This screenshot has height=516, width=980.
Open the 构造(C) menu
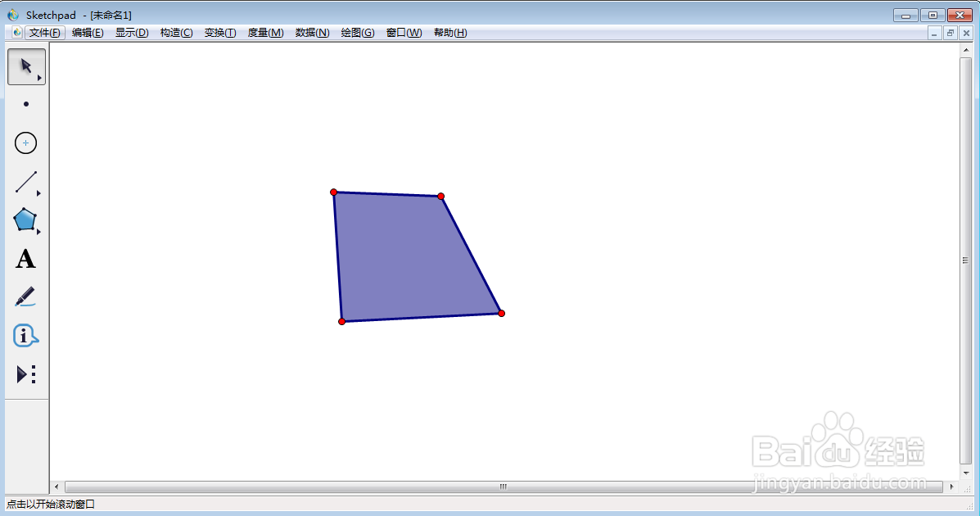176,33
